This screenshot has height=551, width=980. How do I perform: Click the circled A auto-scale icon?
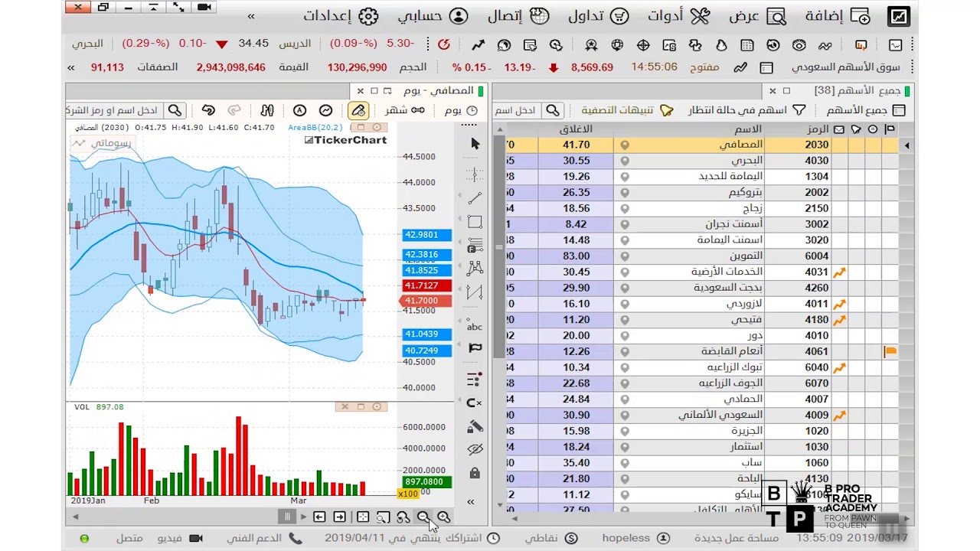point(299,110)
